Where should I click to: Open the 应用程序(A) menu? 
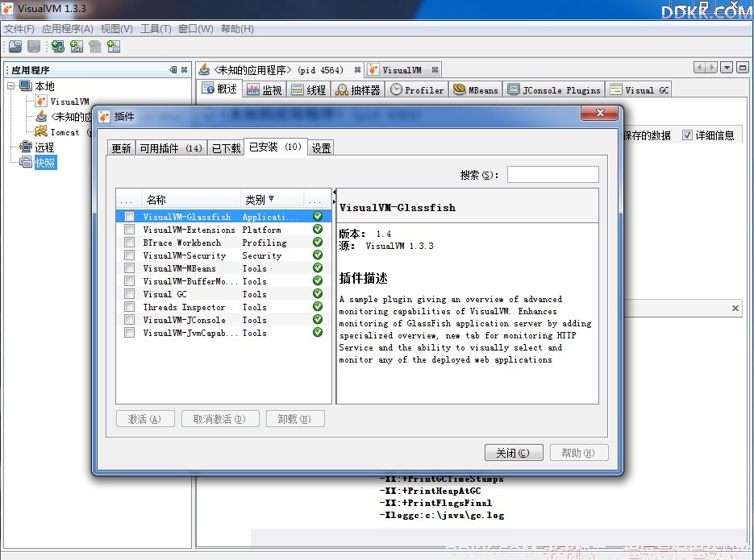[x=67, y=29]
